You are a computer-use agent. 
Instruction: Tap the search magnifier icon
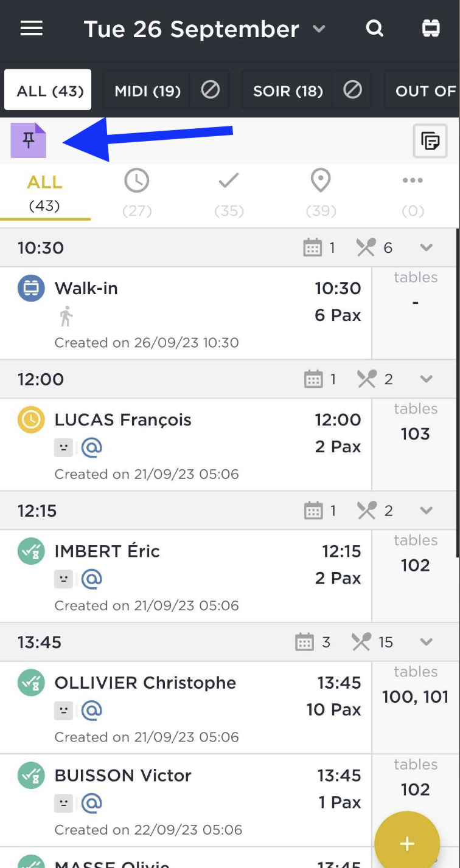[375, 29]
